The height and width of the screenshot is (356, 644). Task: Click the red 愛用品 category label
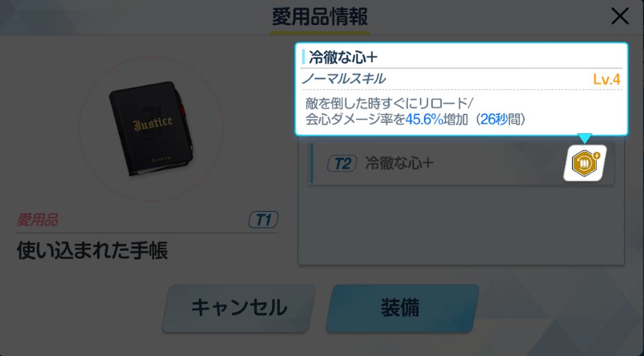pos(37,220)
